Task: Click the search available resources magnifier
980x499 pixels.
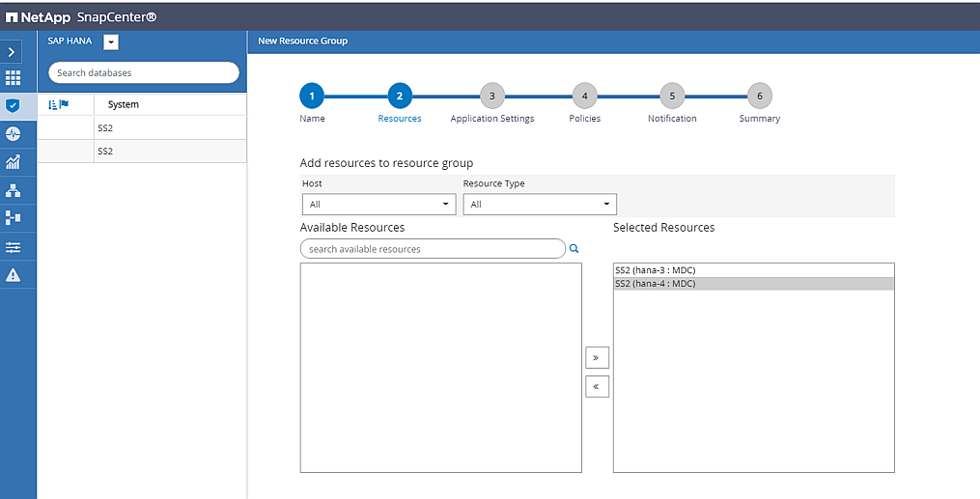Action: click(x=574, y=249)
